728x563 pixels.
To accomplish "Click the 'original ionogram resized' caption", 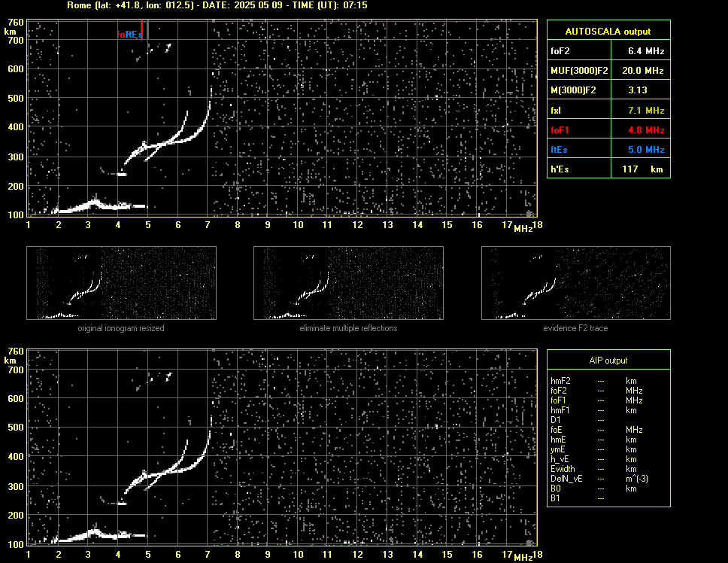I will pos(121,328).
